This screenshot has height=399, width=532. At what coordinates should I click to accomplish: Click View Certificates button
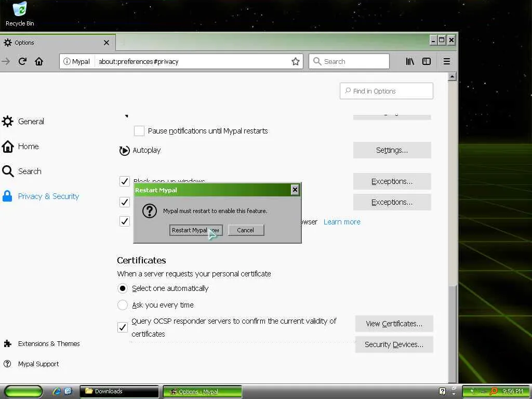[x=394, y=324]
